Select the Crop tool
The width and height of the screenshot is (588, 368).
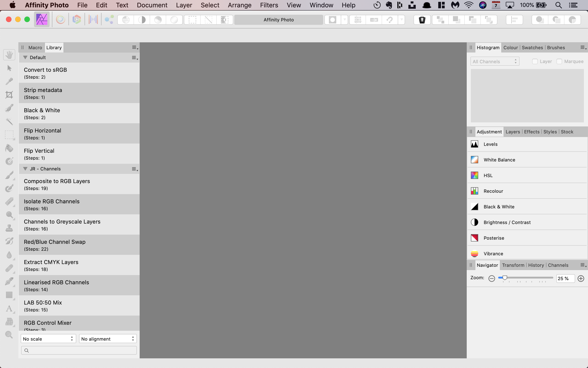(x=9, y=95)
